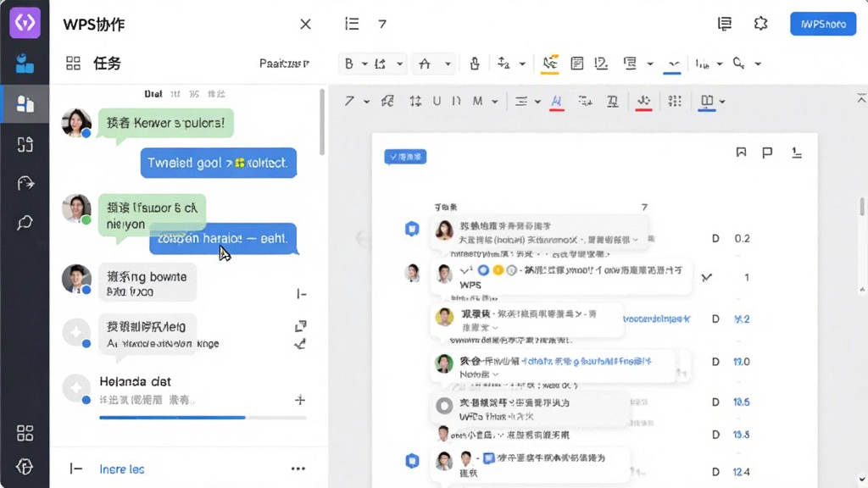
Task: Click the checkmark beside value 1
Action: pos(706,277)
